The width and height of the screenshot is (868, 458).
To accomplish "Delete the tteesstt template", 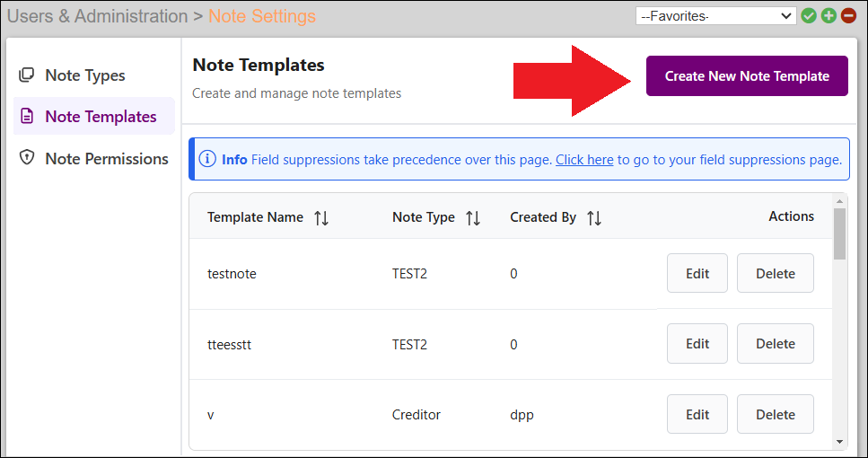I will click(x=775, y=343).
